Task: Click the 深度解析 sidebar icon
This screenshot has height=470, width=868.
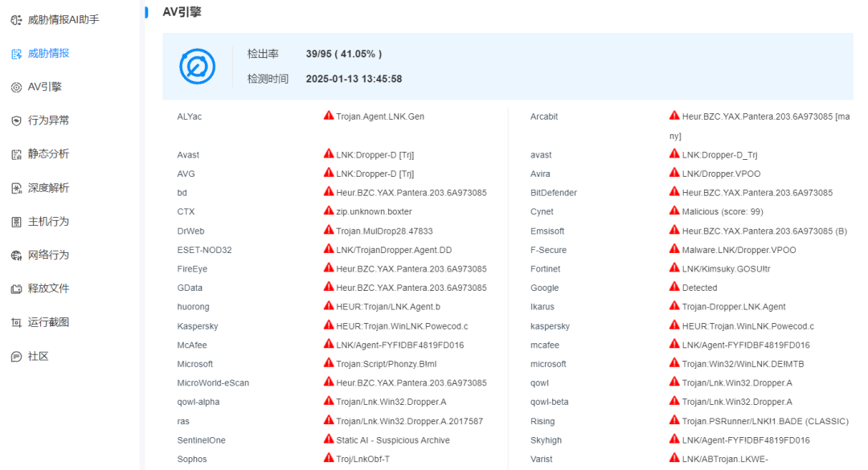Action: coord(16,188)
